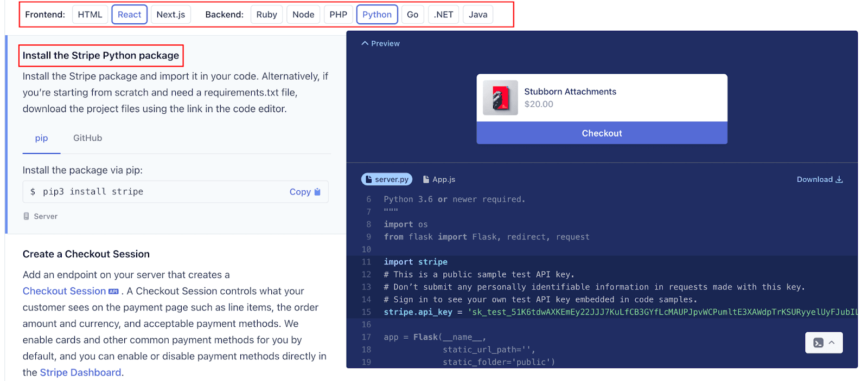The height and width of the screenshot is (381, 868).
Task: Select the pip tab
Action: (x=41, y=138)
